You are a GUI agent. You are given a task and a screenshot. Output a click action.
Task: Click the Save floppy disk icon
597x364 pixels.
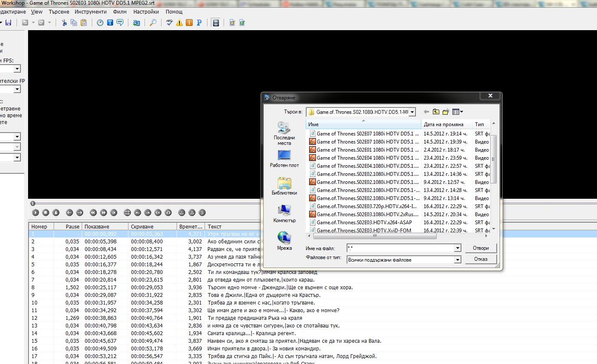click(x=8, y=23)
